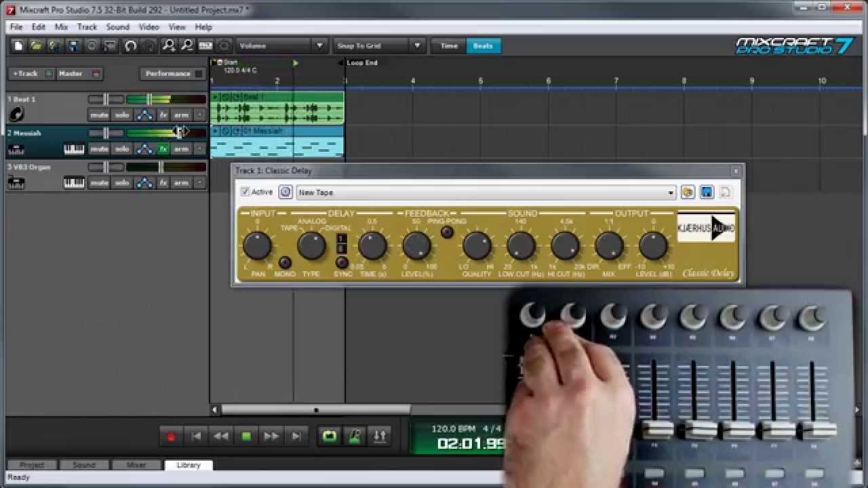Viewport: 868px width, 488px height.
Task: Click the redo arrow icon
Action: click(149, 46)
